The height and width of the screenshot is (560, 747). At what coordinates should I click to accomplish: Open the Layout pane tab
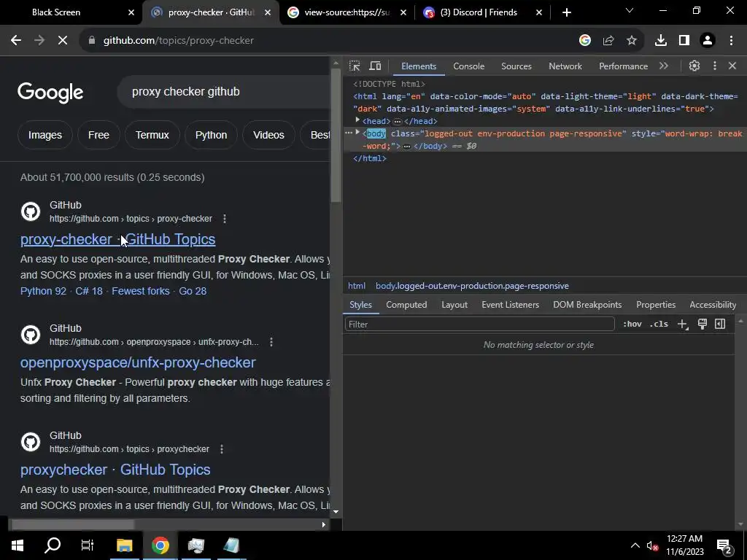[454, 305]
